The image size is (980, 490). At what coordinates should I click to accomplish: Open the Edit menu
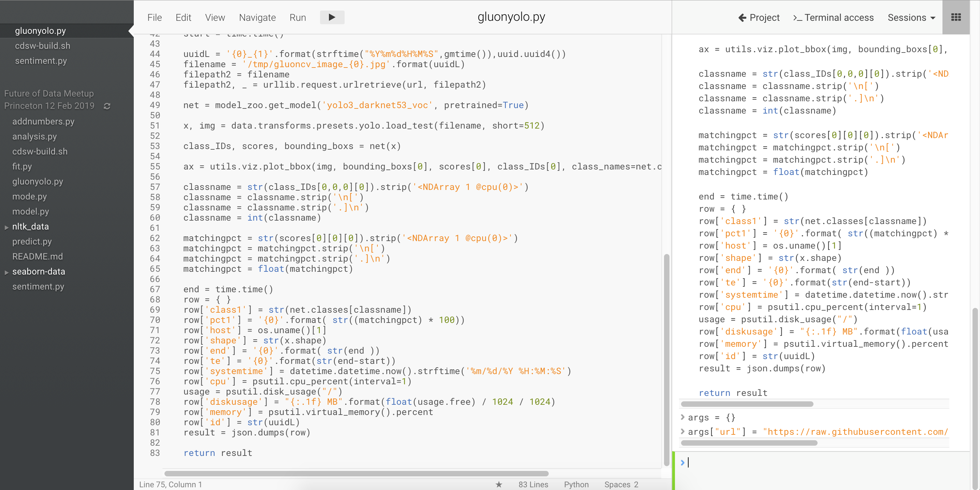tap(183, 17)
